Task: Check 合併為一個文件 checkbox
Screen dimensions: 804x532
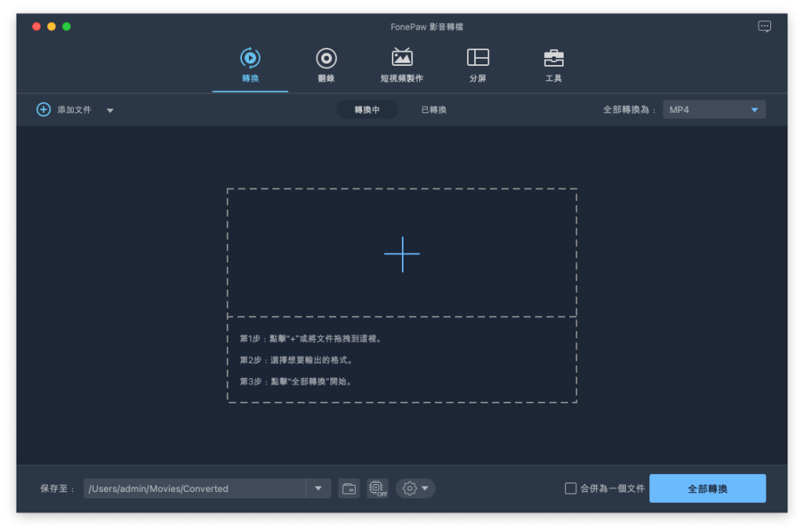Action: tap(570, 488)
